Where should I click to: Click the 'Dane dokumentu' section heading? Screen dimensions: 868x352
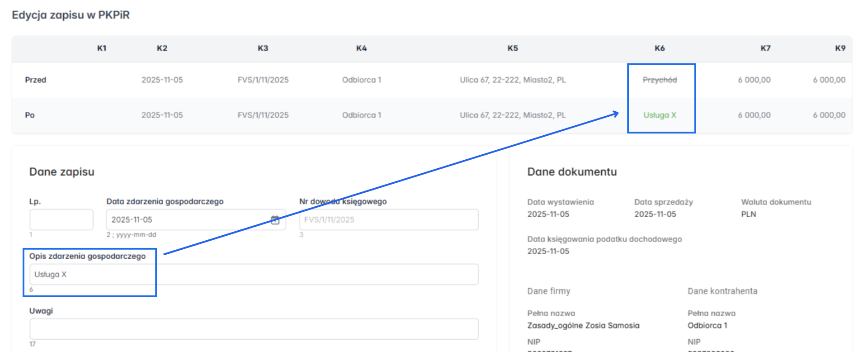click(x=572, y=172)
